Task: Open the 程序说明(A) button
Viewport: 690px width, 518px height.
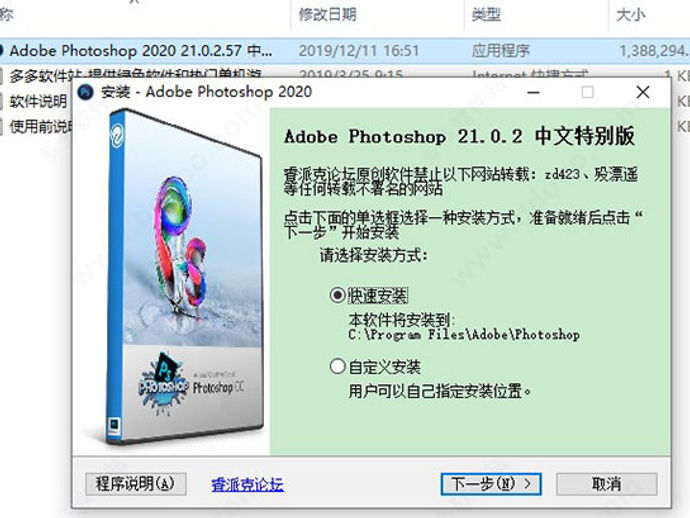Action: (x=136, y=484)
